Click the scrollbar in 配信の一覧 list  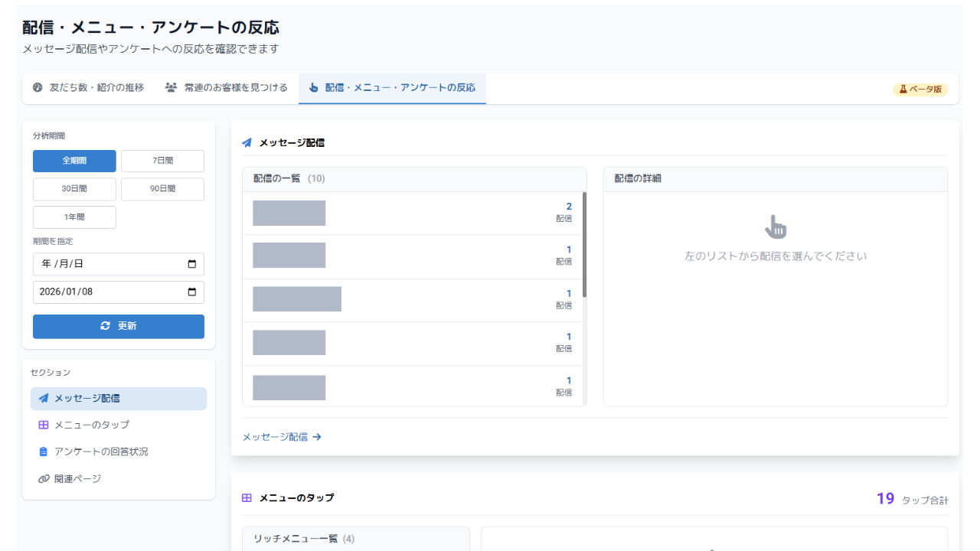coord(584,245)
